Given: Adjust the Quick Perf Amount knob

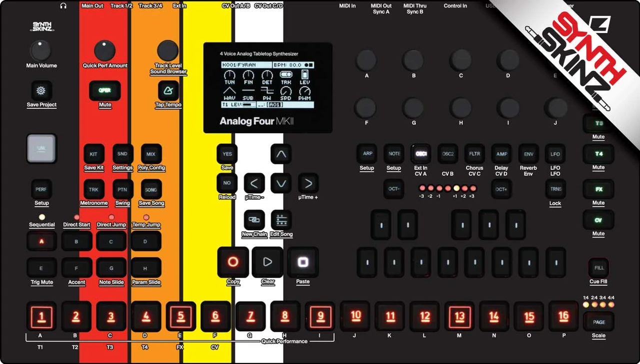Looking at the screenshot, I should coord(105,50).
